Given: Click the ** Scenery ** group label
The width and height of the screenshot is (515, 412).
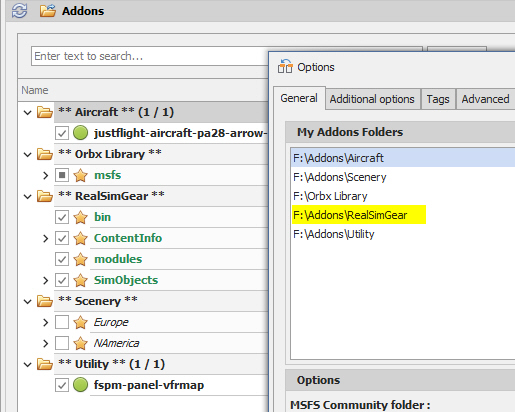Looking at the screenshot, I should pos(98,301).
